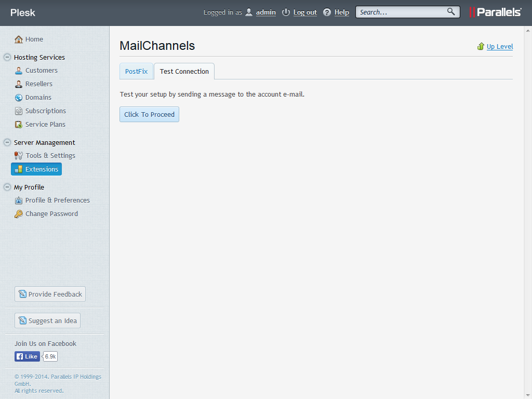Open Profile & Preferences
This screenshot has height=399, width=532.
click(57, 201)
